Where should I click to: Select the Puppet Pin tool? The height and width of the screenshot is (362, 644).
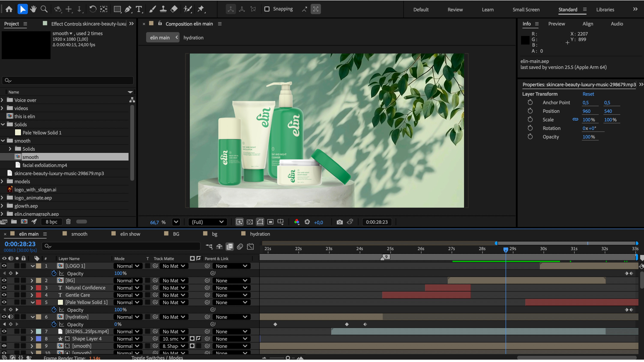click(201, 9)
